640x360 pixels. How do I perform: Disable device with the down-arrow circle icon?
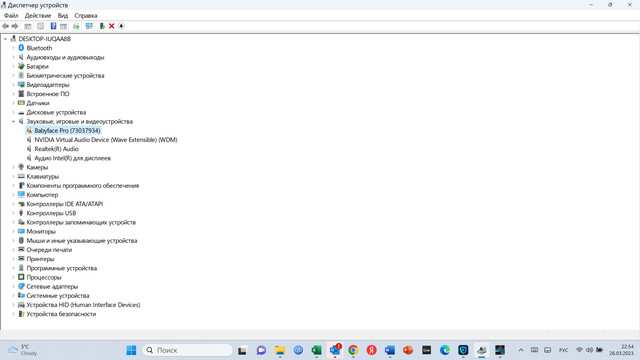tap(121, 26)
